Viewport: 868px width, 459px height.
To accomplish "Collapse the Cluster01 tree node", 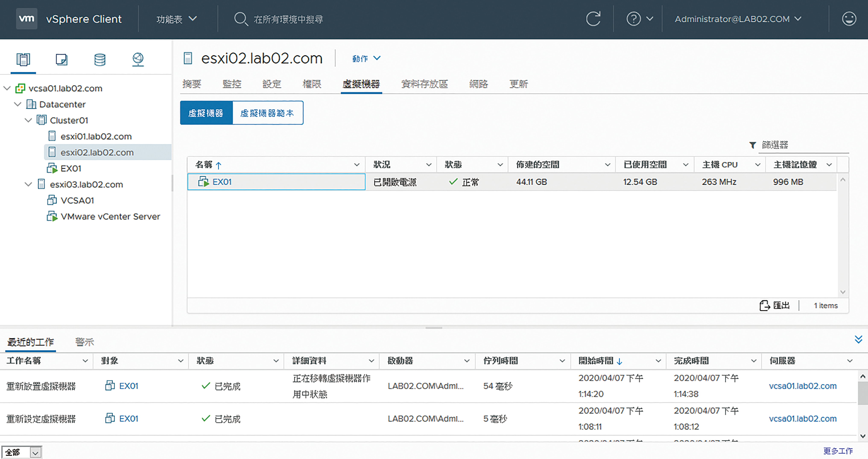I will coord(28,120).
